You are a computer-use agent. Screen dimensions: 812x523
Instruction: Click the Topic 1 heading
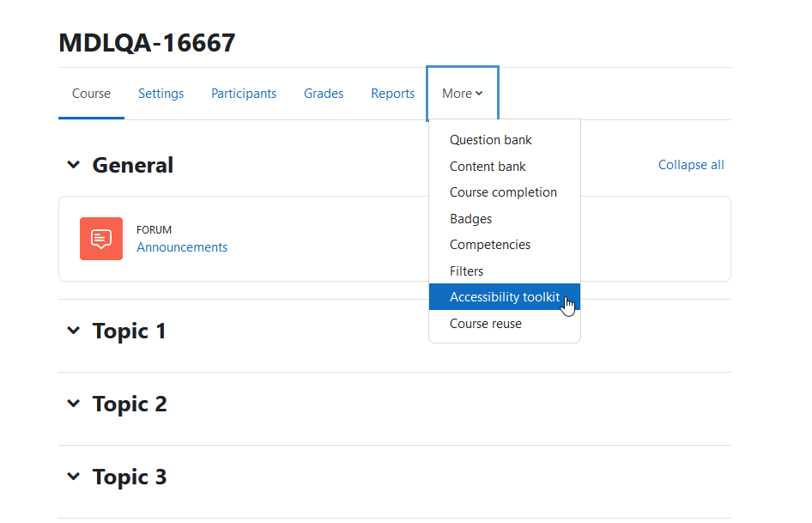[129, 331]
